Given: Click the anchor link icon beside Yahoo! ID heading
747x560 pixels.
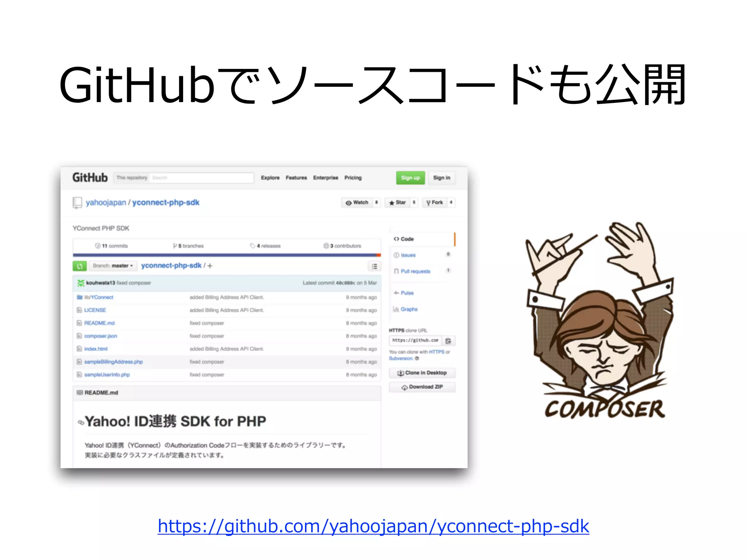Looking at the screenshot, I should click(81, 423).
